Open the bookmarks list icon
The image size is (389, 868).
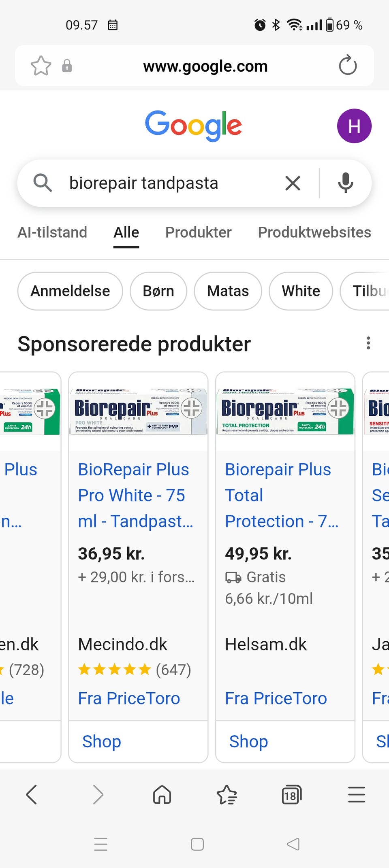coord(227,794)
